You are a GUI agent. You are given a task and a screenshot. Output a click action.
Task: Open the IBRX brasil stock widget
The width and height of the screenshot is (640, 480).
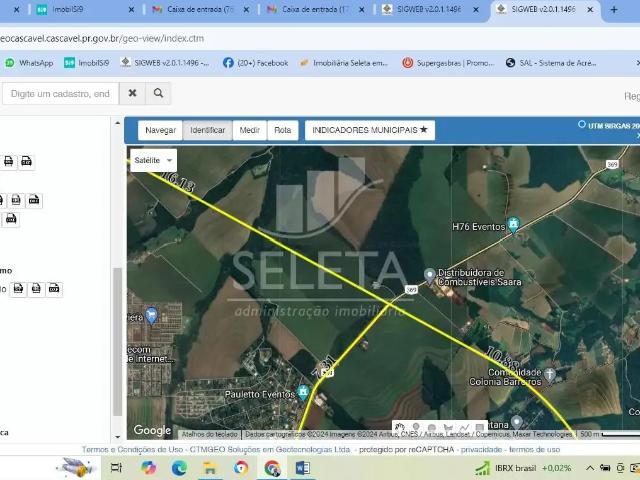click(524, 468)
